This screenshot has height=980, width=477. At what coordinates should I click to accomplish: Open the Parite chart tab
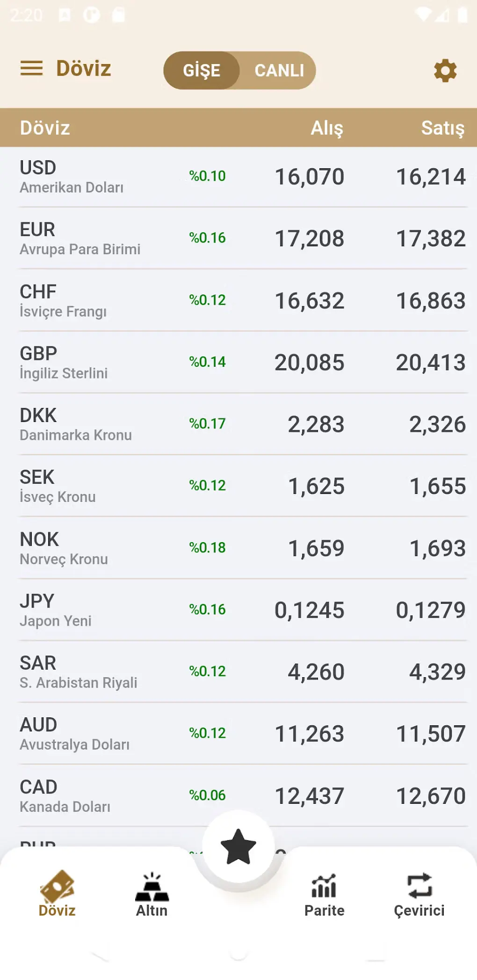[x=324, y=894]
